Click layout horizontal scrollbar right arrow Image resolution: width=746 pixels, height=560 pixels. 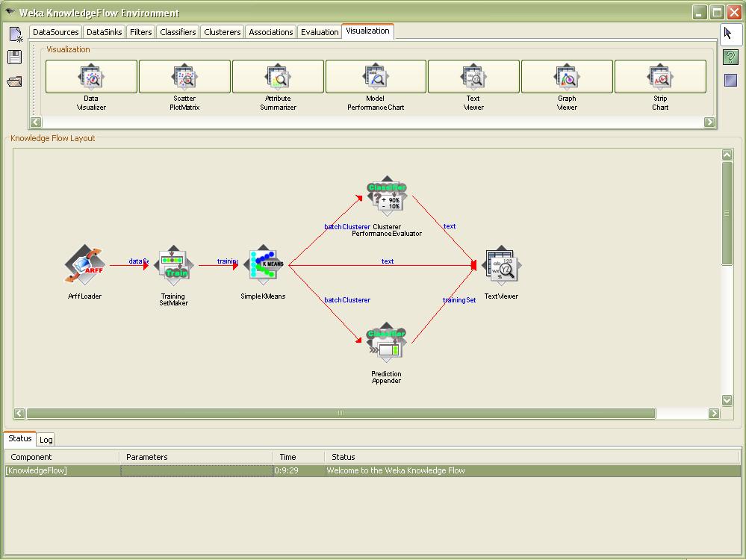[714, 413]
